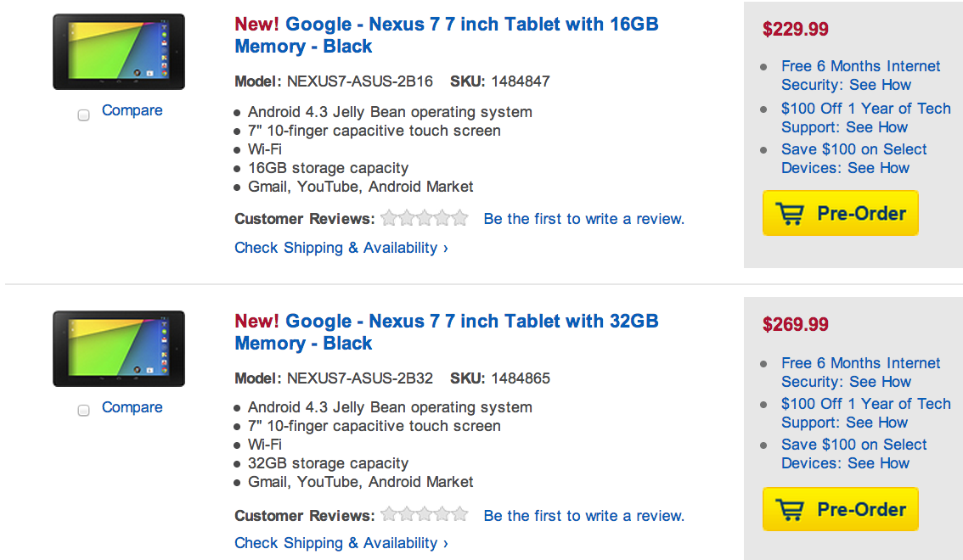Open the Nexus 7 16GB Memory title link
Image resolution: width=963 pixels, height=560 pixels.
click(446, 35)
